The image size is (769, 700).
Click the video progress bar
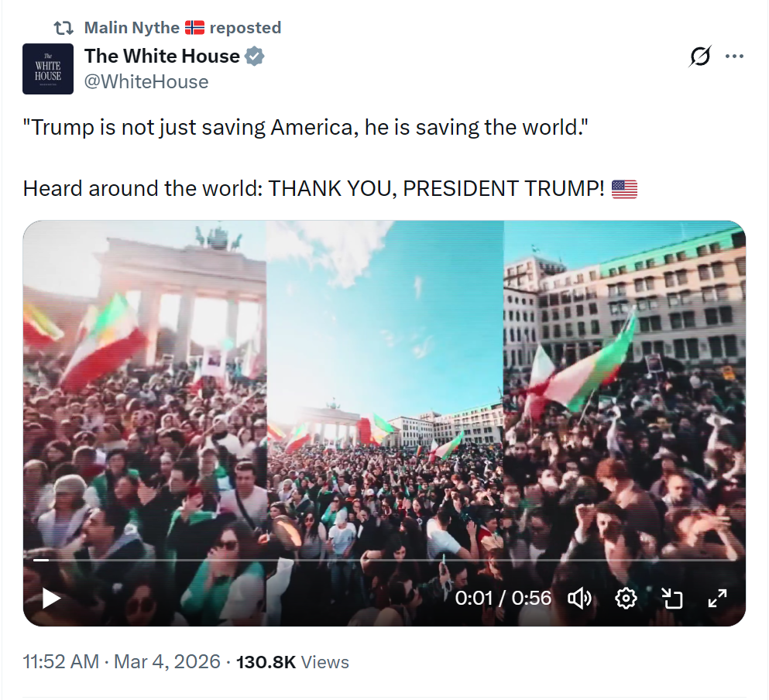coord(384,560)
